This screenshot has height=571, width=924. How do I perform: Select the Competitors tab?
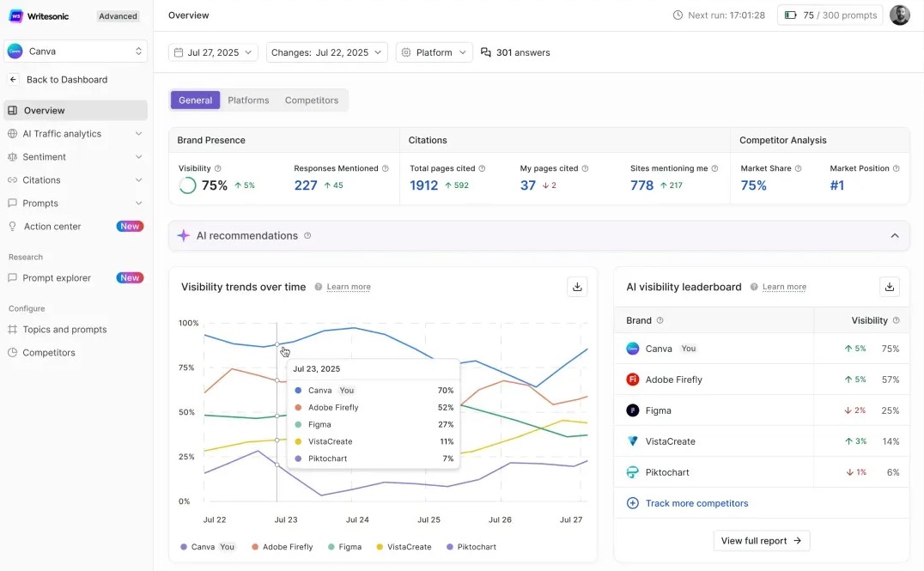[311, 100]
